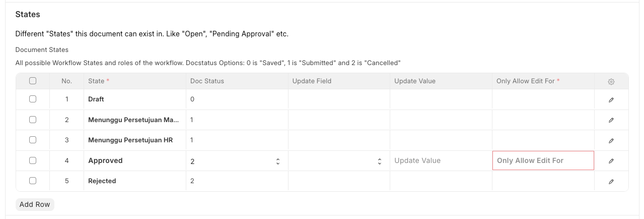Check the Menunggu Persetujuan HR row checkbox
The width and height of the screenshot is (644, 219).
click(33, 140)
